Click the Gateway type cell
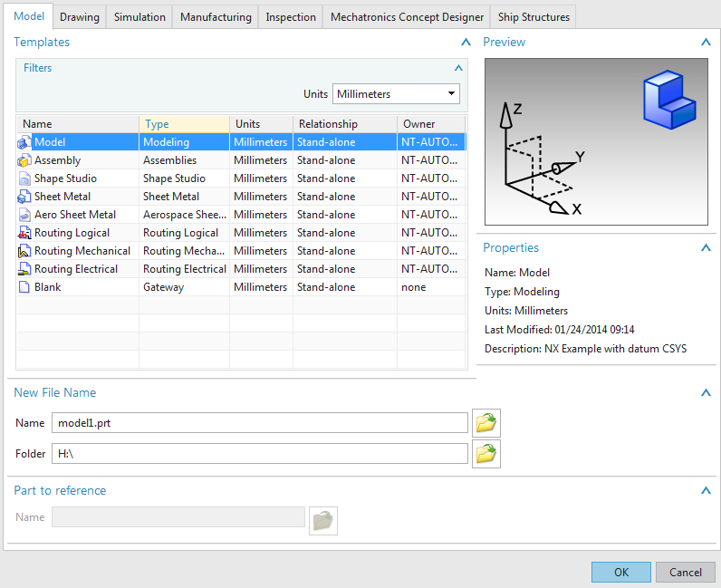This screenshot has height=588, width=721. tap(184, 287)
